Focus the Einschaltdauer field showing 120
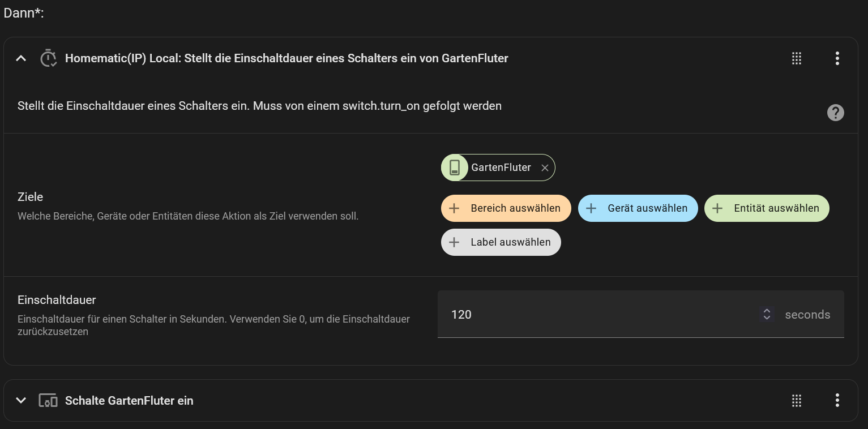Image resolution: width=868 pixels, height=429 pixels. tap(595, 315)
